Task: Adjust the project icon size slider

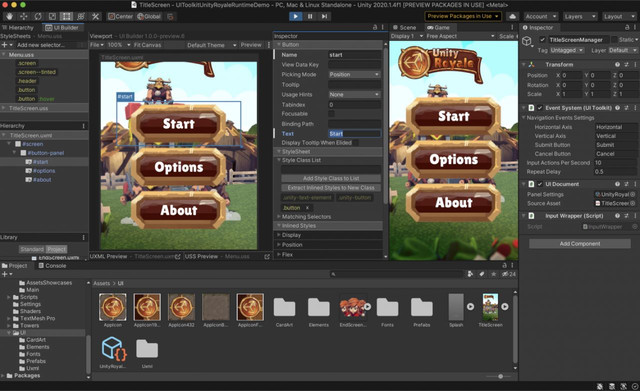Action: 500,376
